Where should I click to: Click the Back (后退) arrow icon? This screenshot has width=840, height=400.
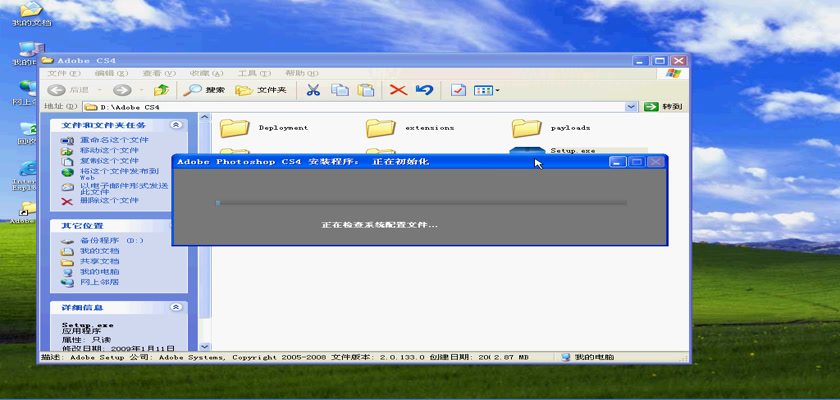(57, 90)
